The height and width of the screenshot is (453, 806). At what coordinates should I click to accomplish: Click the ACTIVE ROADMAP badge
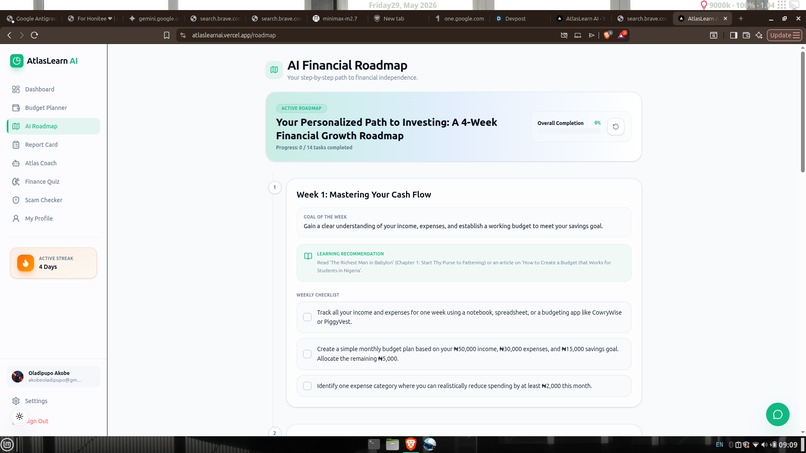301,108
